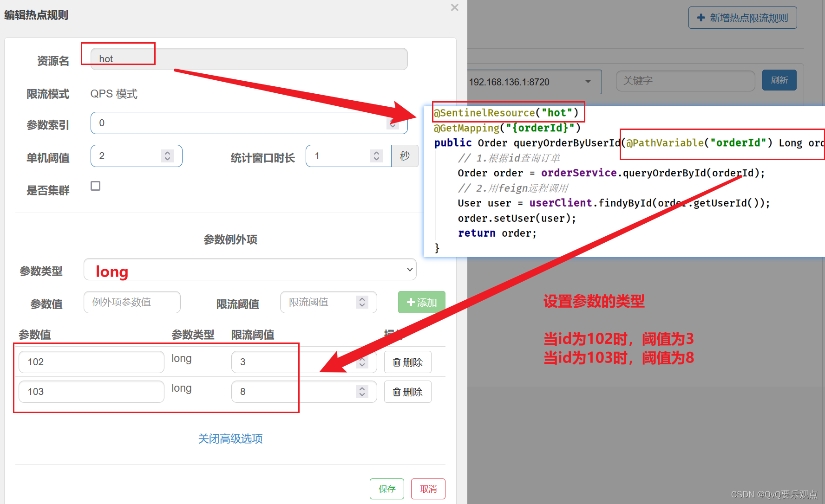Click the 统计窗口时长 input showing 1

coord(348,156)
